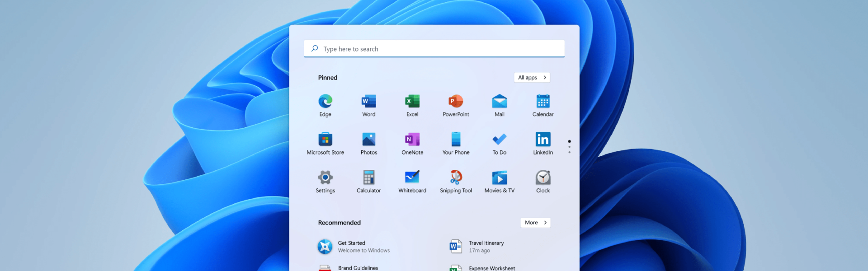The height and width of the screenshot is (271, 868).
Task: Click More in Recommended section
Action: click(x=535, y=223)
